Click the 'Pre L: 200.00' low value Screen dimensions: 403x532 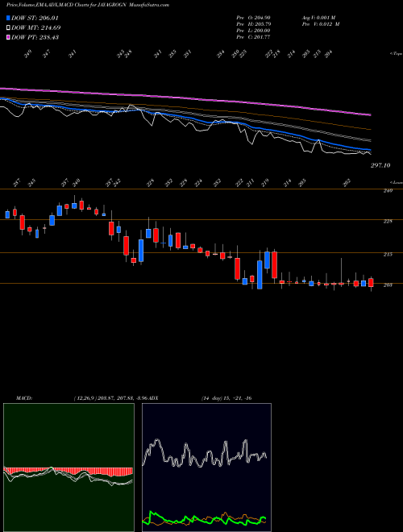pyautogui.click(x=253, y=30)
